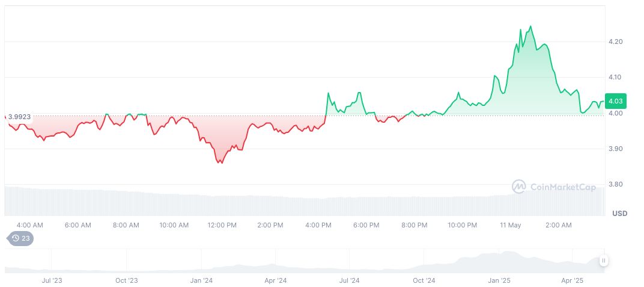Click the history clock badge showing 23
Image resolution: width=644 pixels, height=287 pixels.
coord(20,238)
